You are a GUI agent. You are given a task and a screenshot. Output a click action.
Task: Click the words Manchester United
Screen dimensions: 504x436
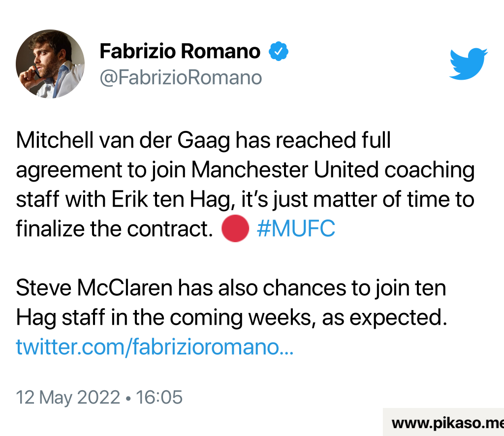tap(285, 170)
